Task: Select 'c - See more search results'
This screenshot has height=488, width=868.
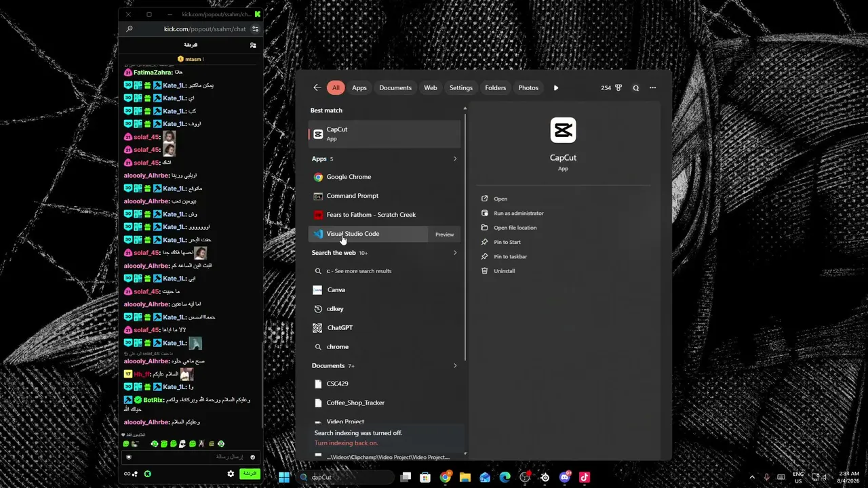Action: [384, 271]
